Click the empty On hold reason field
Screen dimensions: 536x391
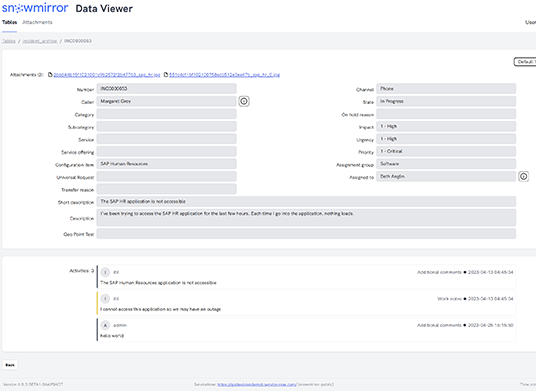click(446, 114)
